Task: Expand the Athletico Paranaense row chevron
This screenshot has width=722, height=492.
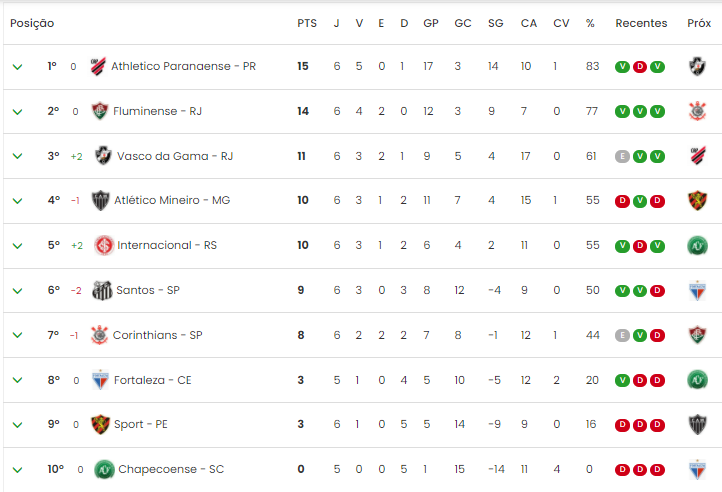Action: 17,67
